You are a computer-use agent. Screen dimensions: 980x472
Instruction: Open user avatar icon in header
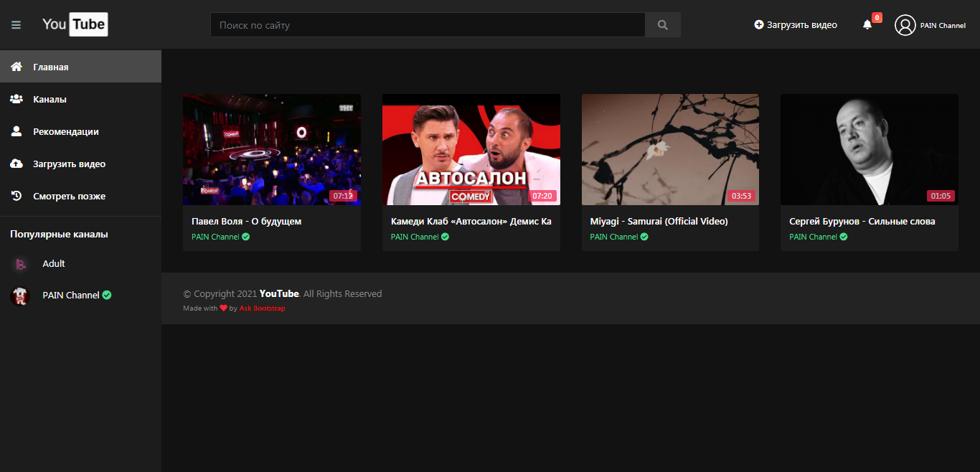click(x=905, y=25)
